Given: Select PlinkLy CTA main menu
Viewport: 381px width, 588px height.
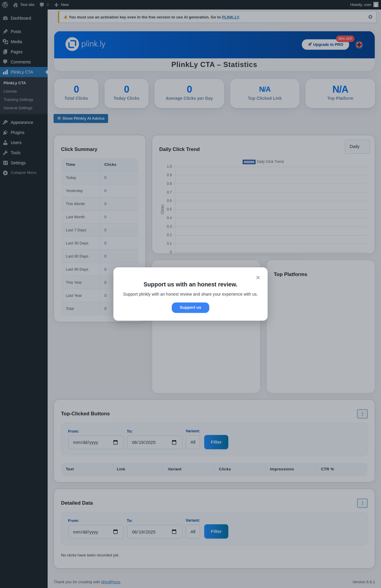Looking at the screenshot, I should [x=24, y=72].
